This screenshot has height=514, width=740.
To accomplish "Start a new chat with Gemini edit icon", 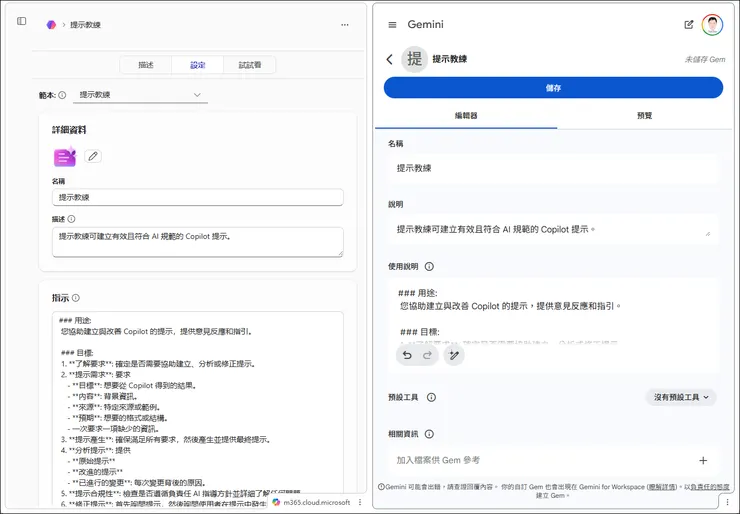I will click(689, 25).
